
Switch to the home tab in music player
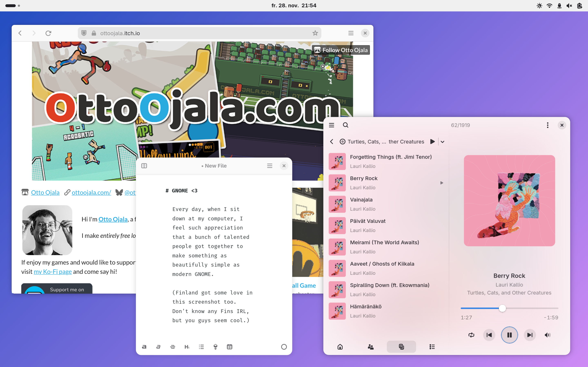340,347
